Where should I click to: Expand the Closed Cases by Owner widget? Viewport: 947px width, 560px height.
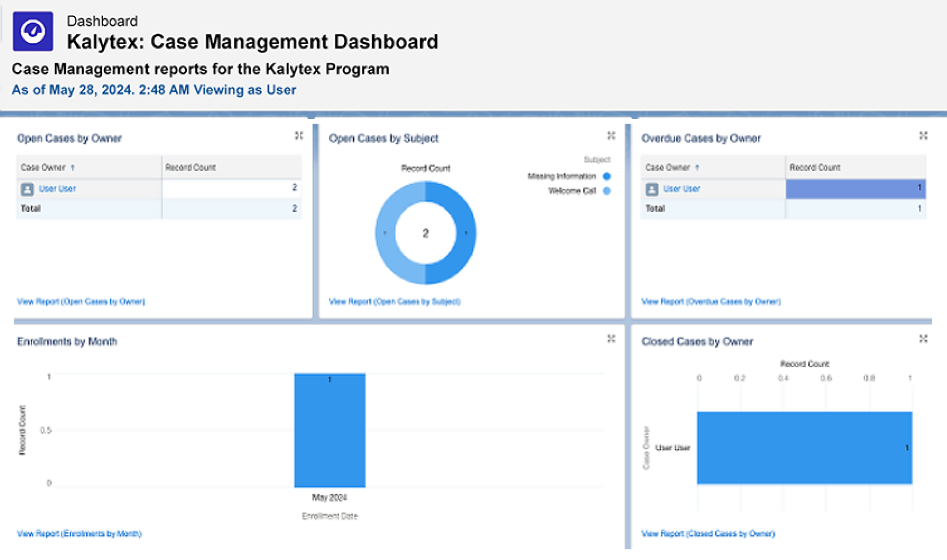(923, 339)
